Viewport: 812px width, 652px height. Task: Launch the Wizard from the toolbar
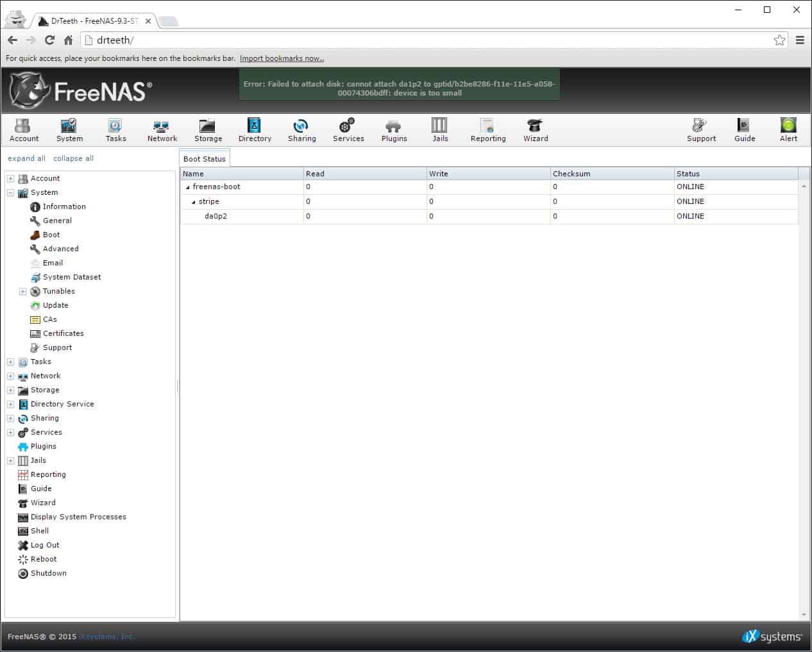pyautogui.click(x=536, y=130)
